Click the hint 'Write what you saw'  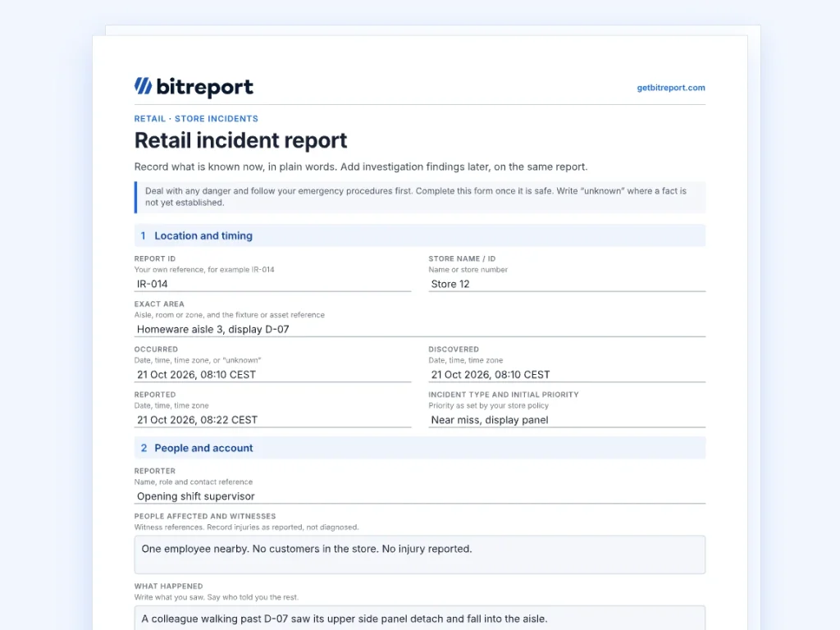point(217,597)
